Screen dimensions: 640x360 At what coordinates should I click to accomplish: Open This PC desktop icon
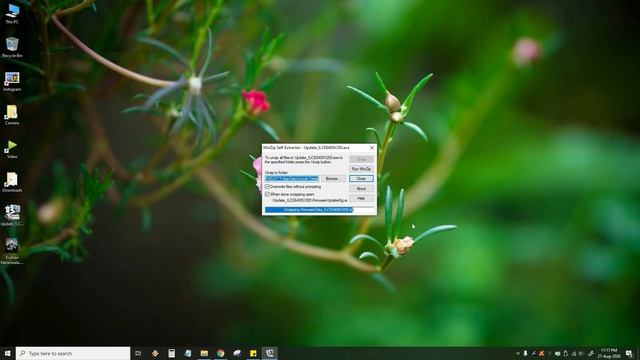coord(12,13)
